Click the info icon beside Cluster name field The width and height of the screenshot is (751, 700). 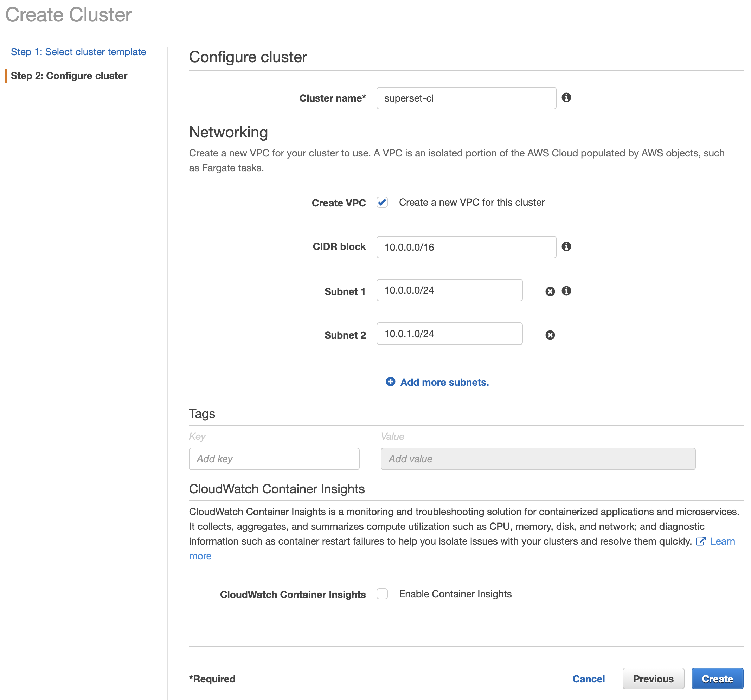tap(566, 98)
